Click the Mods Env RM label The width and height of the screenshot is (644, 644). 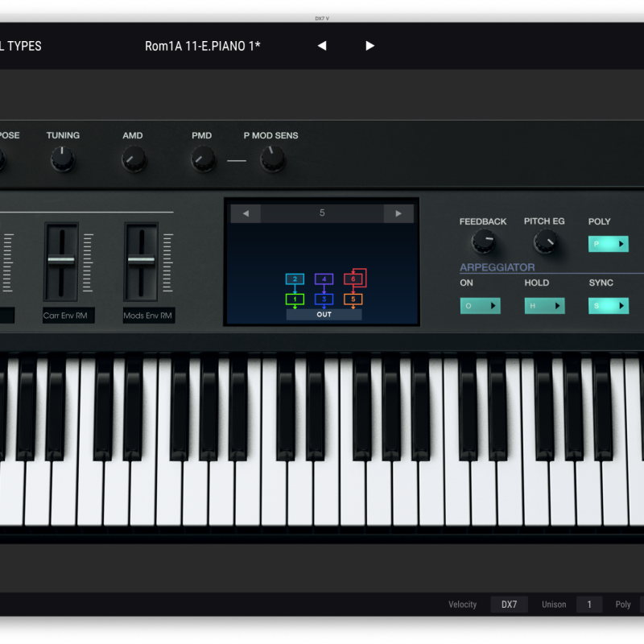[148, 316]
